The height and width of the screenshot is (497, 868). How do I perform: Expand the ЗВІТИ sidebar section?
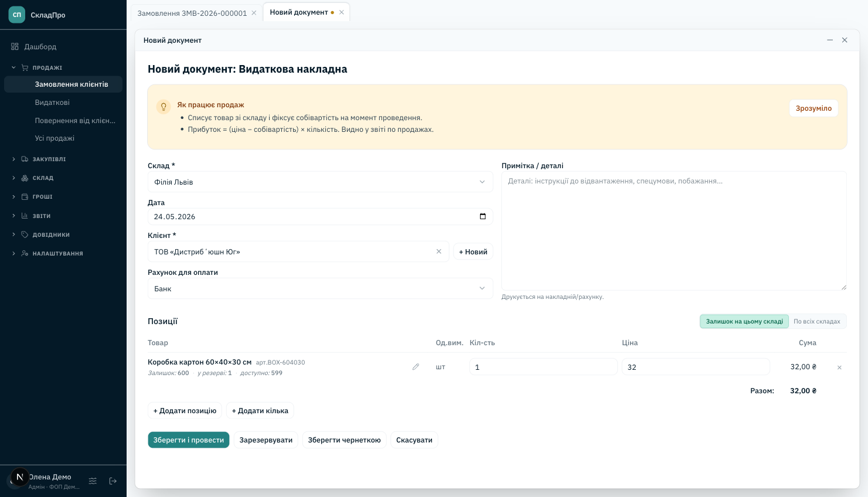(63, 216)
